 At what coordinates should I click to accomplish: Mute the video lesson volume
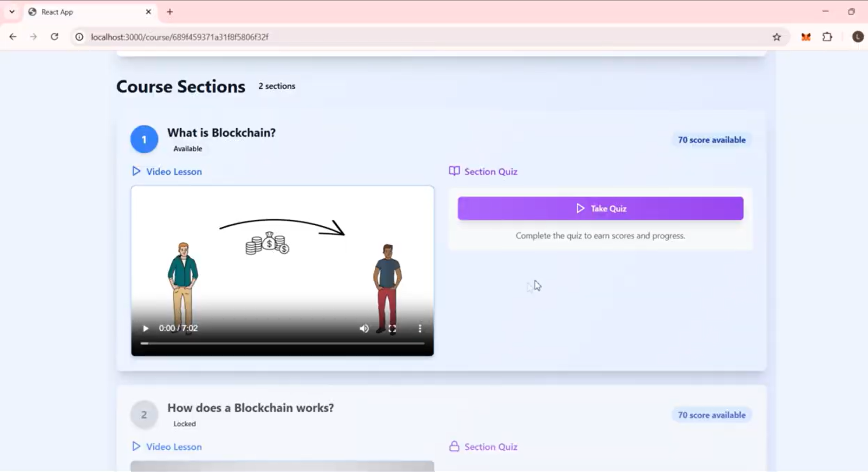click(364, 328)
